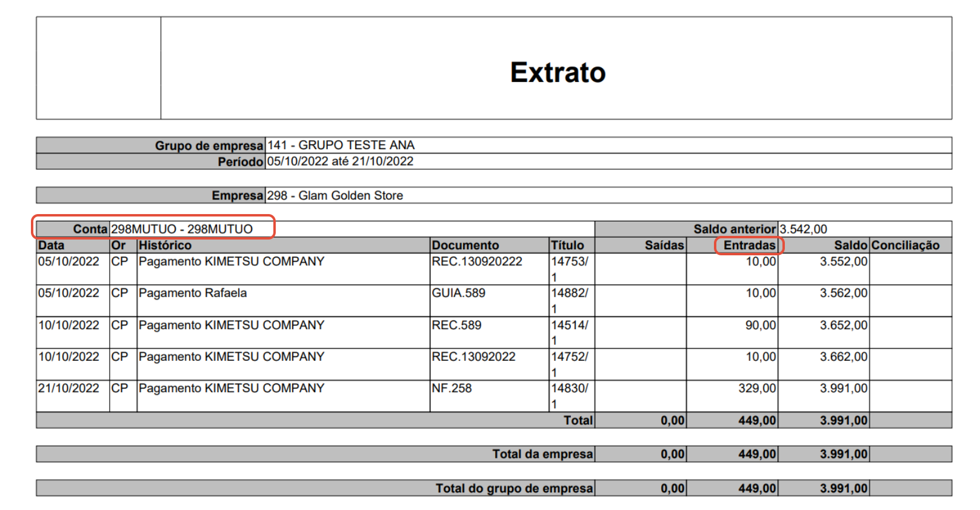Image resolution: width=980 pixels, height=510 pixels.
Task: Select the Grupo de empresa label
Action: click(209, 146)
